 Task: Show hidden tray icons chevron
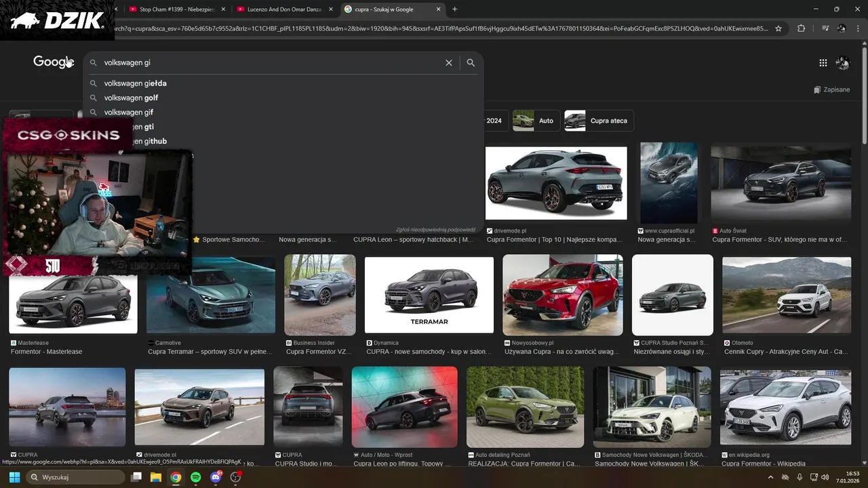tap(770, 477)
